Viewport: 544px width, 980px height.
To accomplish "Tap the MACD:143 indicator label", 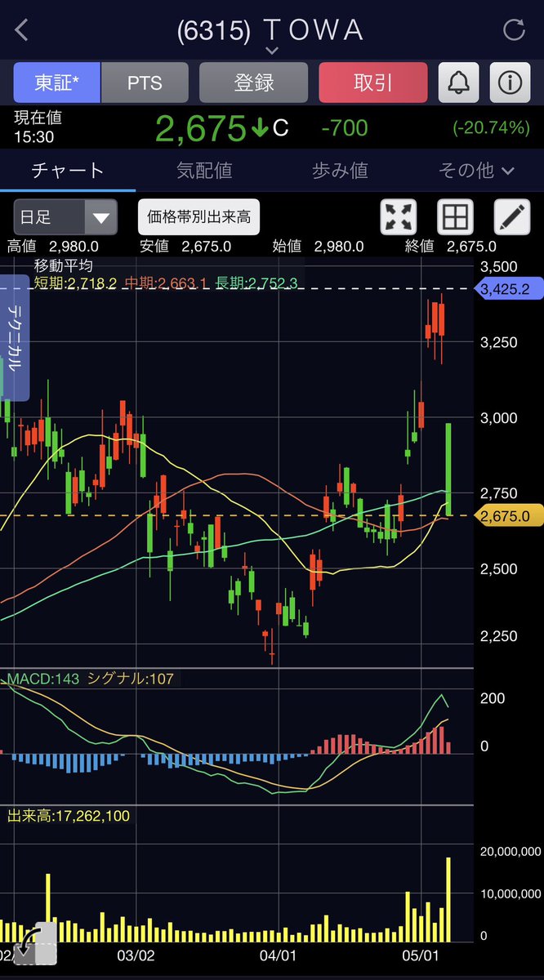I will (x=43, y=678).
